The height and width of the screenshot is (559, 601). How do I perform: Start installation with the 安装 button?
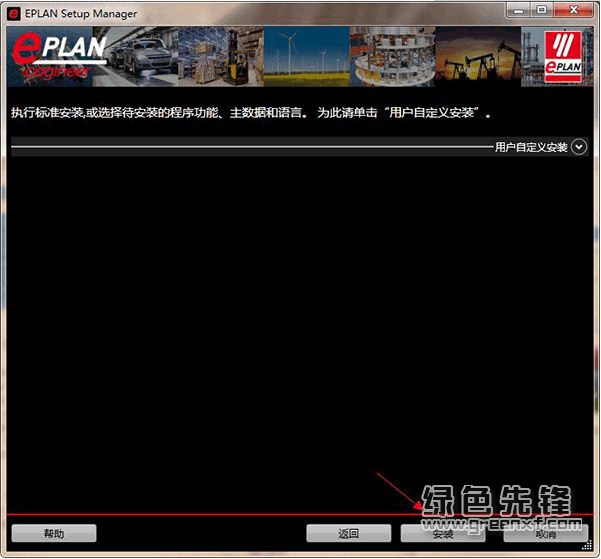(443, 533)
